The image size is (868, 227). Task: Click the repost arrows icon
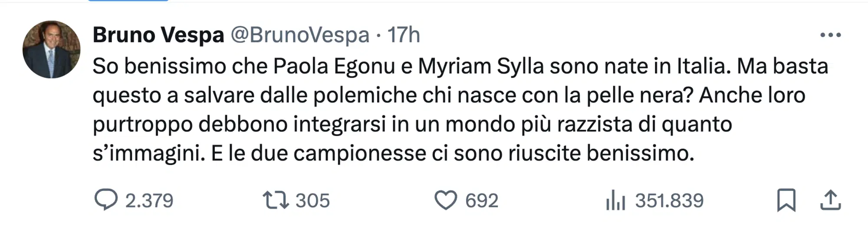[x=276, y=200]
